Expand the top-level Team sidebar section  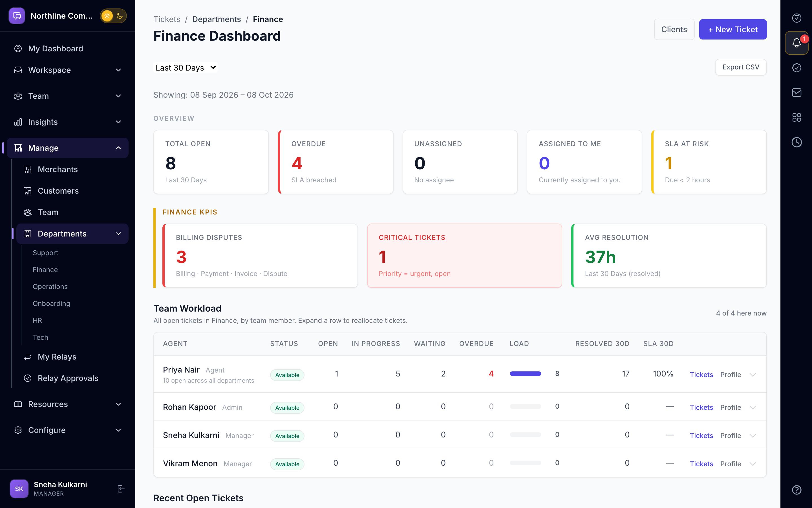pos(67,96)
